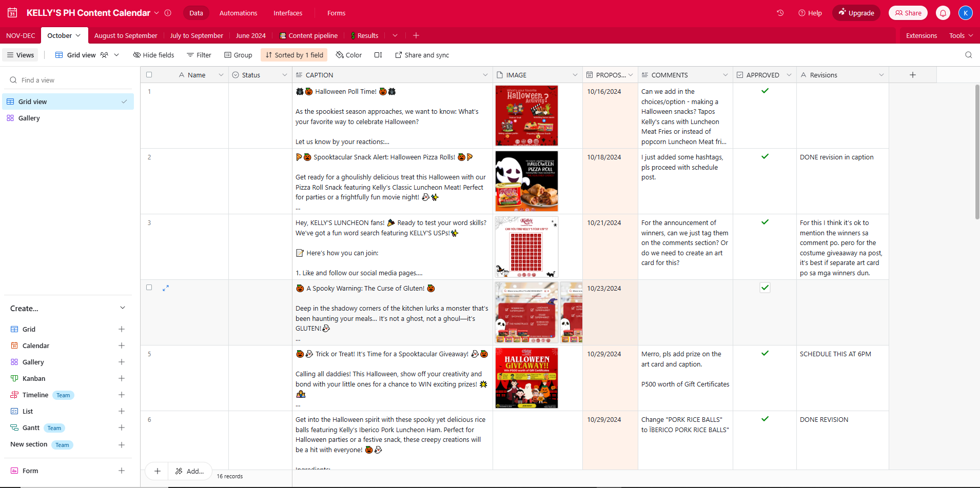
Task: Add or import a new table tab
Action: [416, 35]
